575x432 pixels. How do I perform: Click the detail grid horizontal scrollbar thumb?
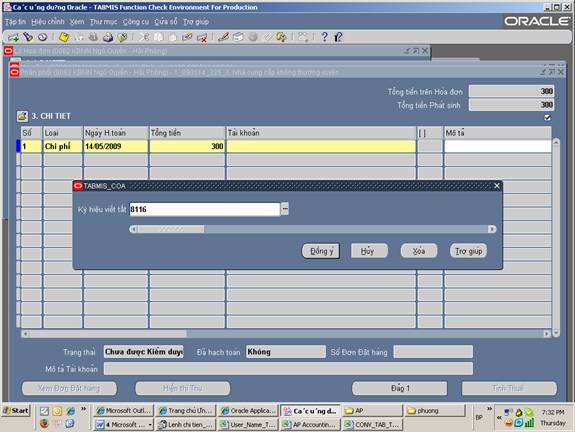tap(108, 334)
